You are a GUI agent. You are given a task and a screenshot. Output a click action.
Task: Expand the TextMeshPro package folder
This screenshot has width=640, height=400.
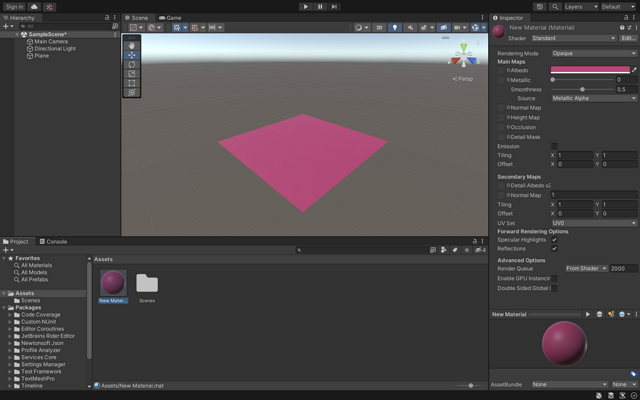click(x=10, y=379)
